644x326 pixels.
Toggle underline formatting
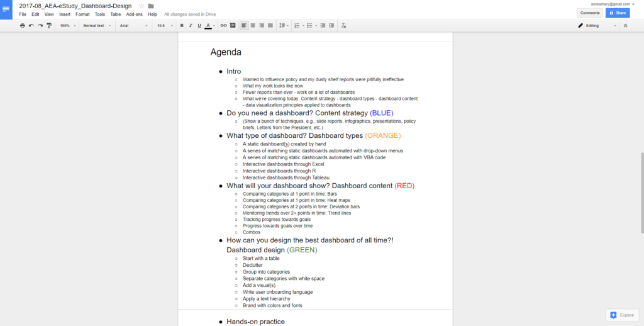tap(199, 26)
